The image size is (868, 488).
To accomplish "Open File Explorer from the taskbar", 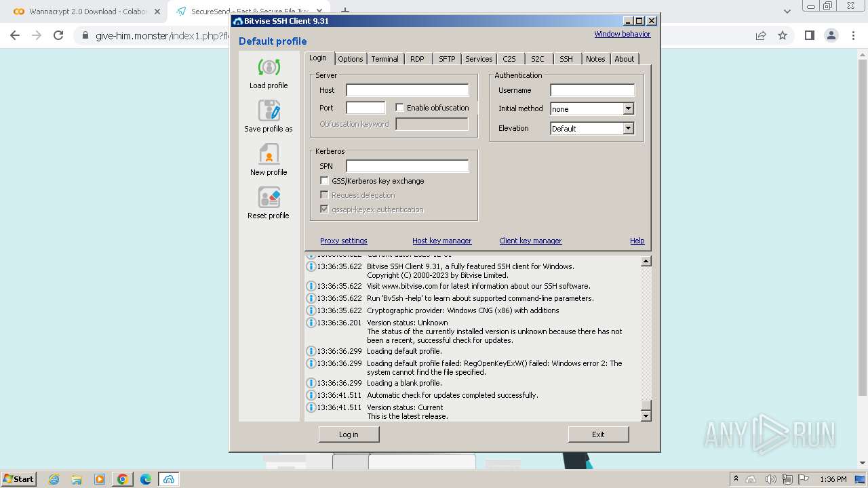I will [x=77, y=479].
